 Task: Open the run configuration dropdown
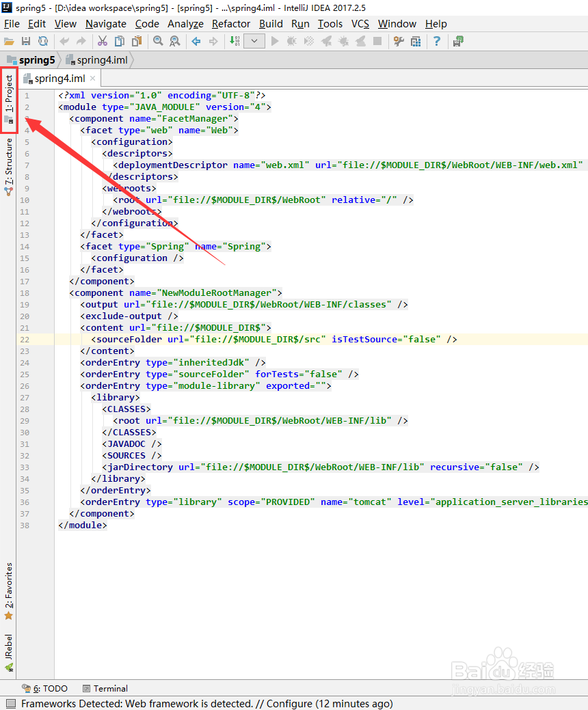point(254,42)
